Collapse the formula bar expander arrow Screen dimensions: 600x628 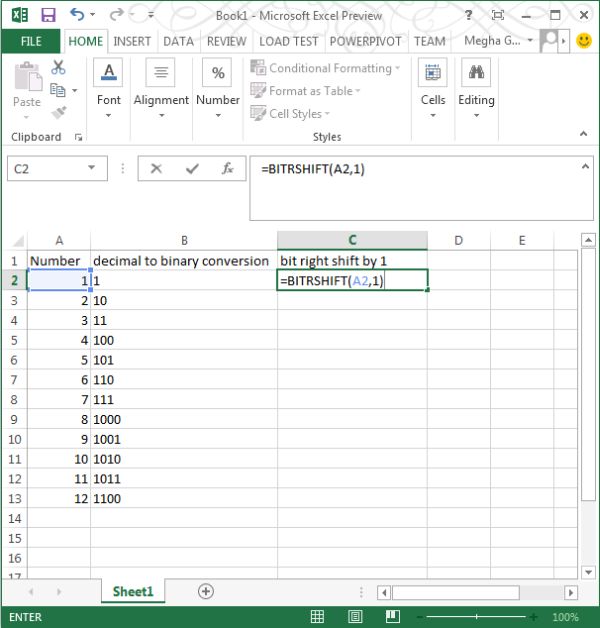tap(585, 166)
